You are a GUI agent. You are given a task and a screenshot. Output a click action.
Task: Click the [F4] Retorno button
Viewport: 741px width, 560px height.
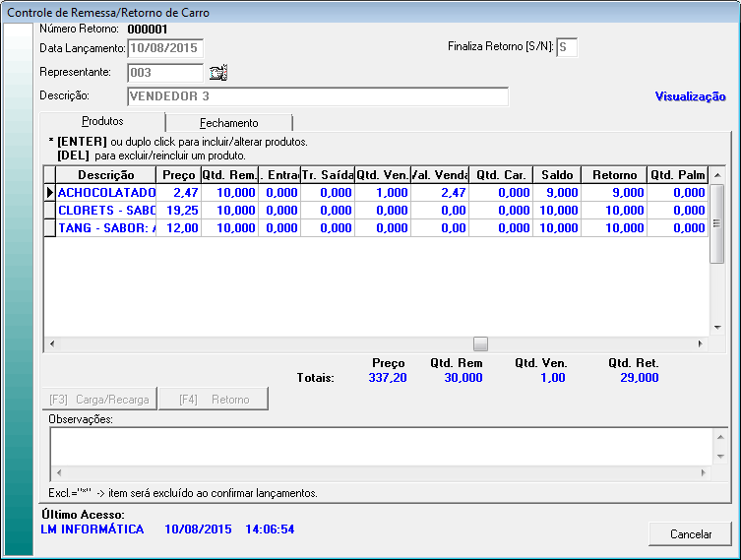[x=213, y=400]
